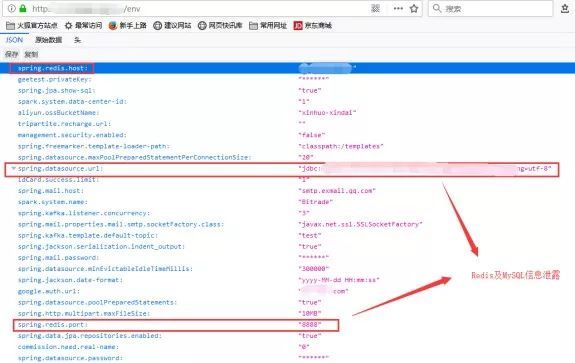Select the tripartite.recharge.url key
The image size is (575, 363).
(x=64, y=124)
